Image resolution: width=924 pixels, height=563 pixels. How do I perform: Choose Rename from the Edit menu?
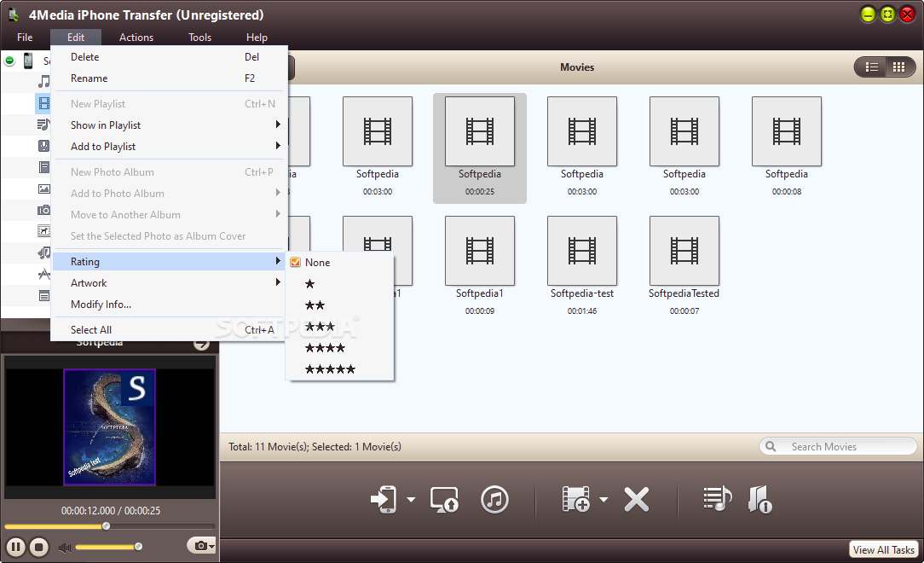[x=169, y=78]
